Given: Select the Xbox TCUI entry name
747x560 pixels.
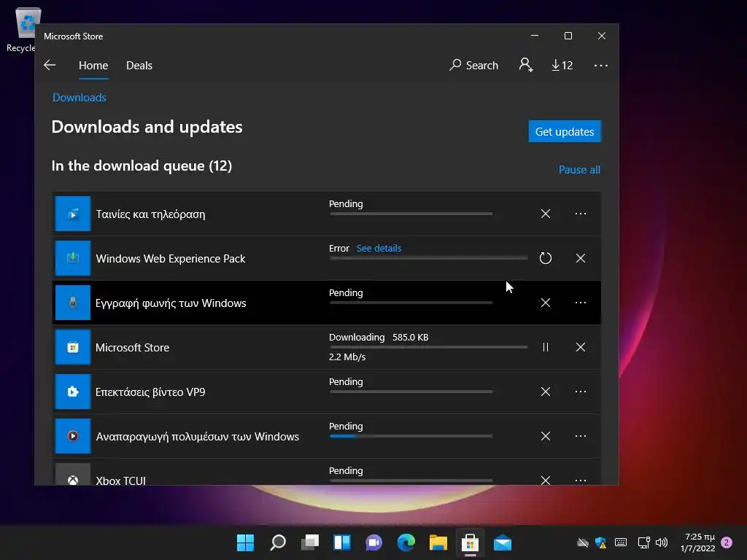Looking at the screenshot, I should click(120, 480).
